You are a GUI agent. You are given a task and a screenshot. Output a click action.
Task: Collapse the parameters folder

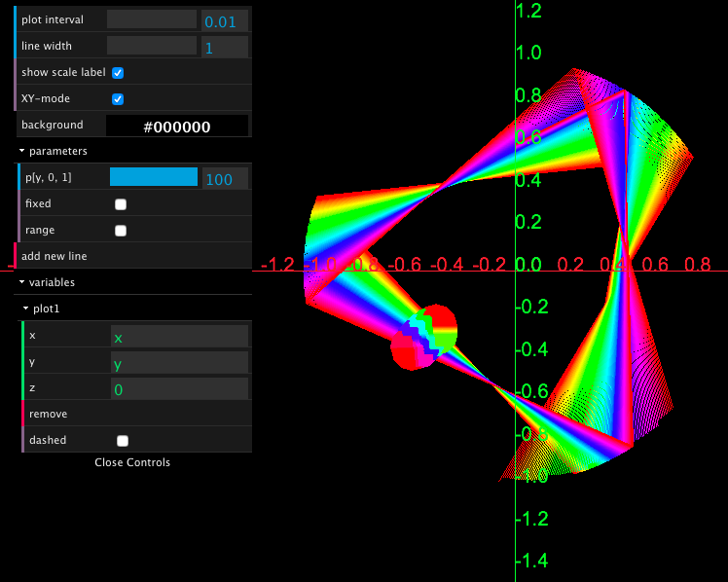point(58,151)
